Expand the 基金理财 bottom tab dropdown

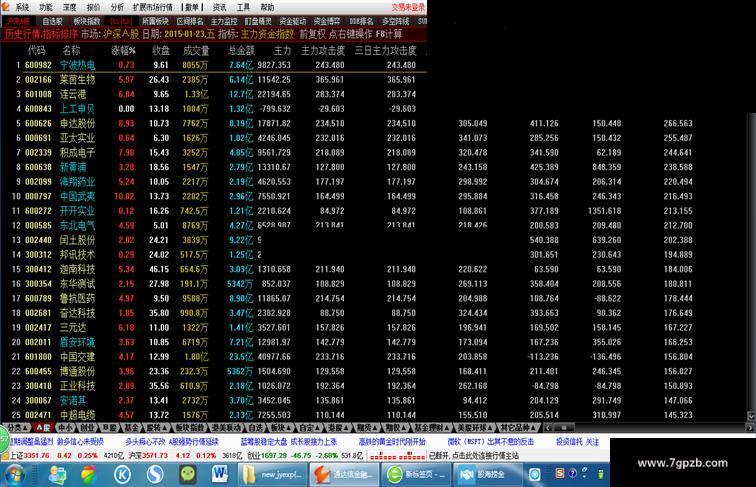tap(432, 428)
